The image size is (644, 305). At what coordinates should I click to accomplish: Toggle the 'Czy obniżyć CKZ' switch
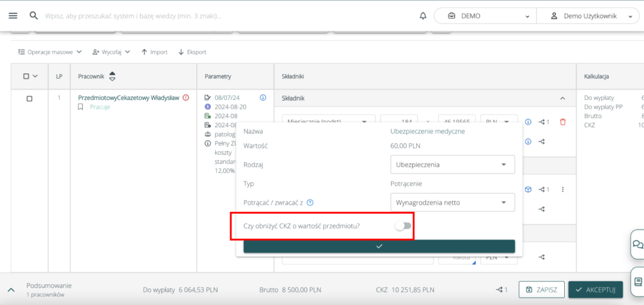coord(402,226)
